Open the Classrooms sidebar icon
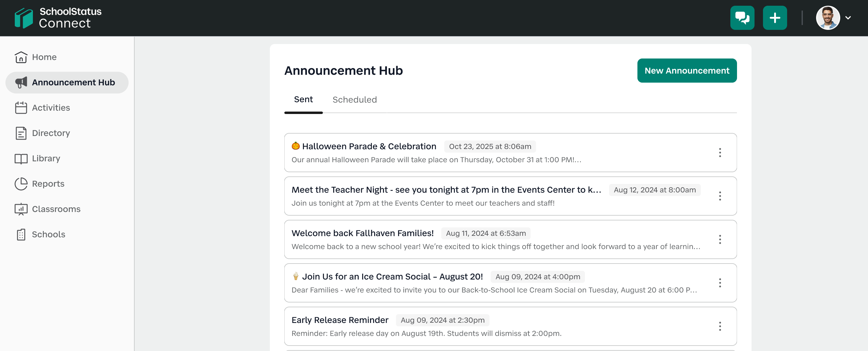 pos(21,209)
